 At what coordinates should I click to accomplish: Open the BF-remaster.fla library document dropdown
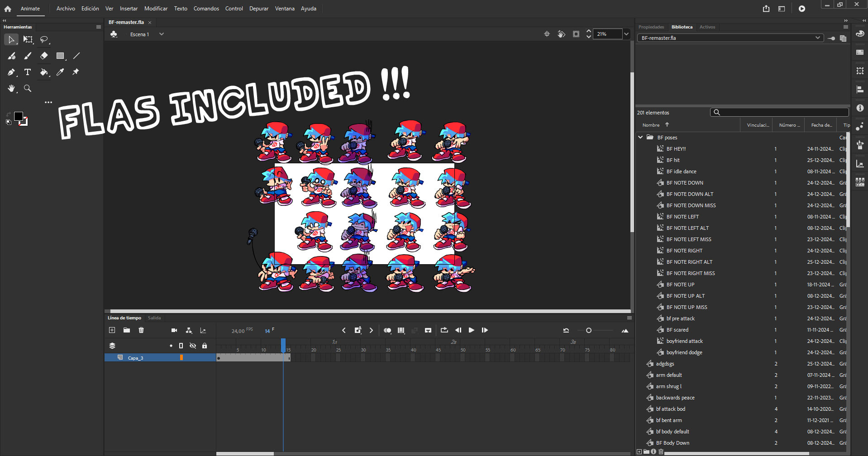tap(817, 38)
